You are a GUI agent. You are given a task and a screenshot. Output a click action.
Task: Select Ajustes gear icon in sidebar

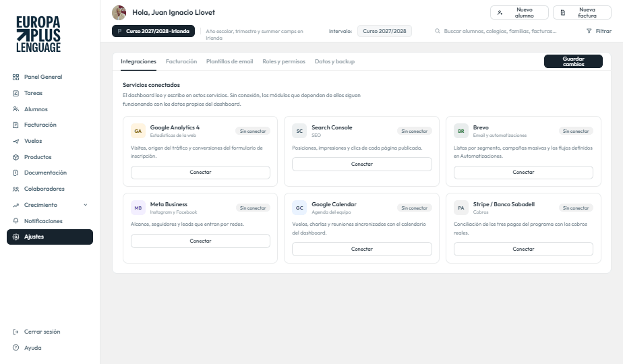tap(16, 237)
